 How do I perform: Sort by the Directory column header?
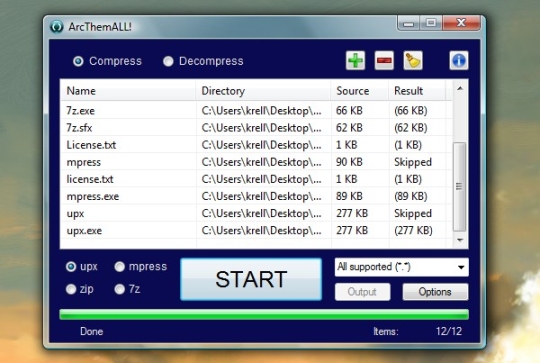click(263, 91)
